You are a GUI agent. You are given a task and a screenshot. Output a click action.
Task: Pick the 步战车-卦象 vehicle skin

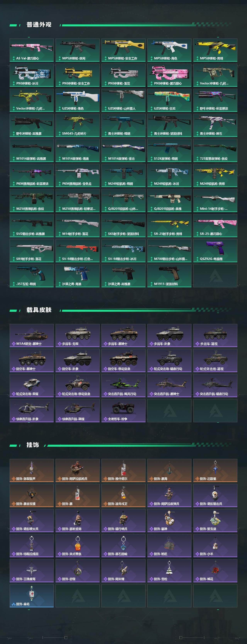coord(169,335)
